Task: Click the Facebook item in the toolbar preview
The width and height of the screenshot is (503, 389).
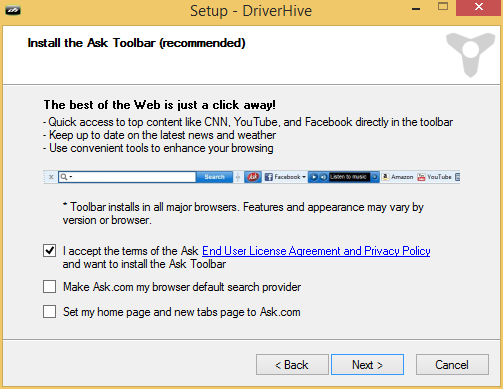Action: tap(285, 177)
